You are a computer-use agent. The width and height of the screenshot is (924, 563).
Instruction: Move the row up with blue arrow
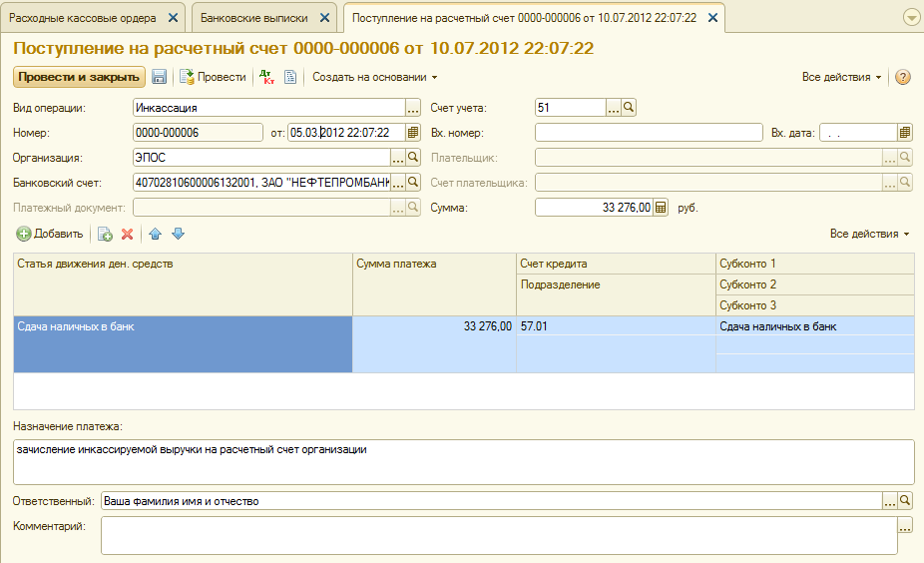point(156,234)
